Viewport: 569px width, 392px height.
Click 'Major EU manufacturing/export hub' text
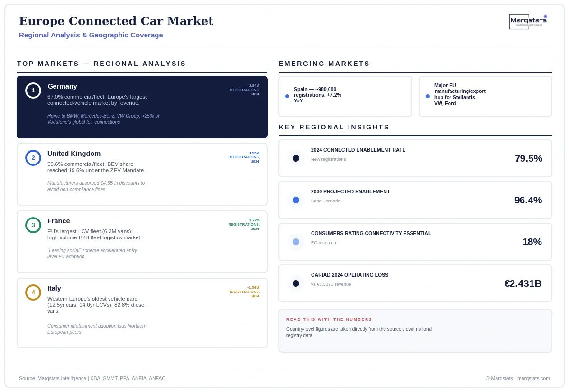tap(460, 94)
